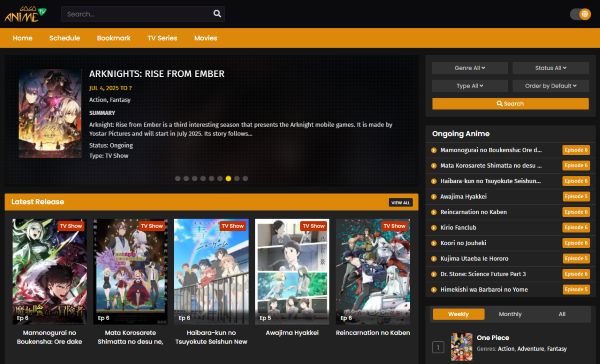This screenshot has height=364, width=600.
Task: Open the Home menu item
Action: click(x=22, y=38)
